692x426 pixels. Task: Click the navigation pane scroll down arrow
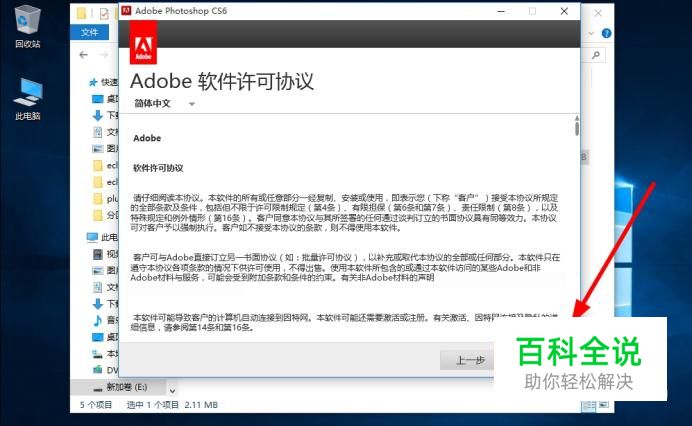pos(172,391)
